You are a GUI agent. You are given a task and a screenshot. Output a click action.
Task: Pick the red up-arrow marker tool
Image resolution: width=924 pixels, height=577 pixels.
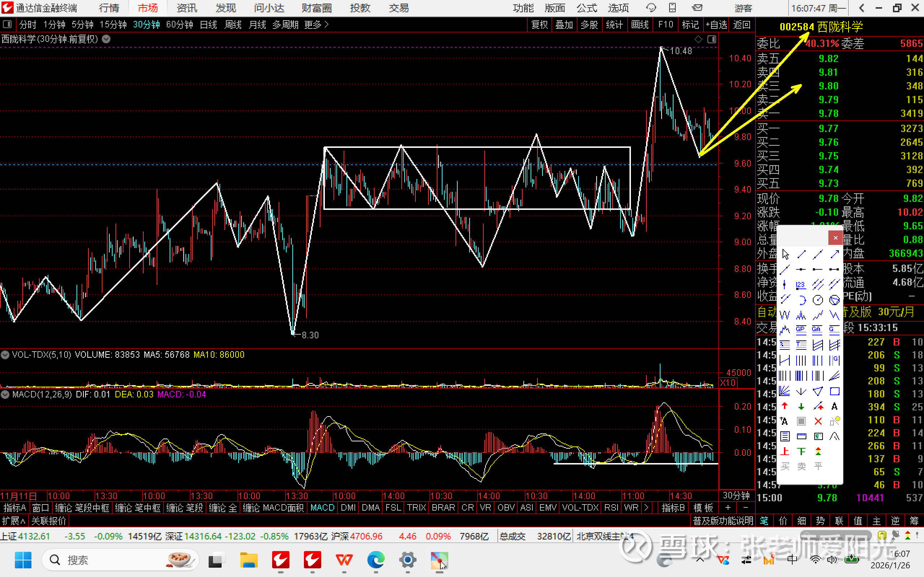pos(785,406)
